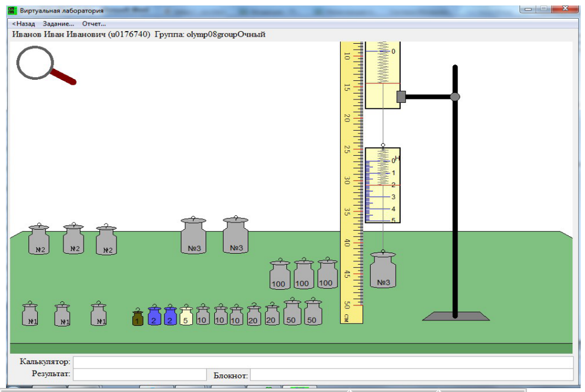The height and width of the screenshot is (392, 585).
Task: Select the olive 1 g weight
Action: pos(138,317)
